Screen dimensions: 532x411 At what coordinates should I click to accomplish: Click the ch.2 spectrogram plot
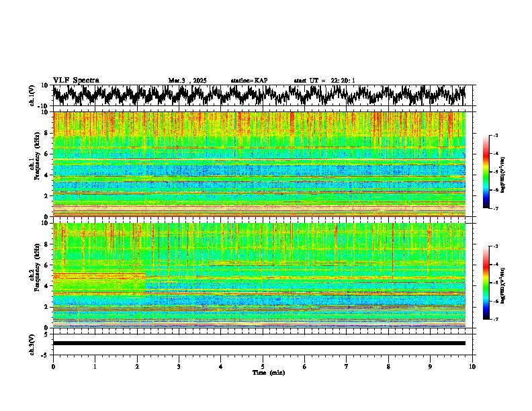[x=259, y=275]
